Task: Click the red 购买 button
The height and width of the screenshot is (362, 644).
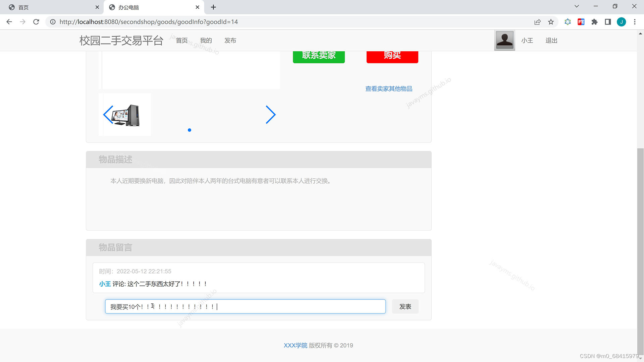Action: click(392, 57)
